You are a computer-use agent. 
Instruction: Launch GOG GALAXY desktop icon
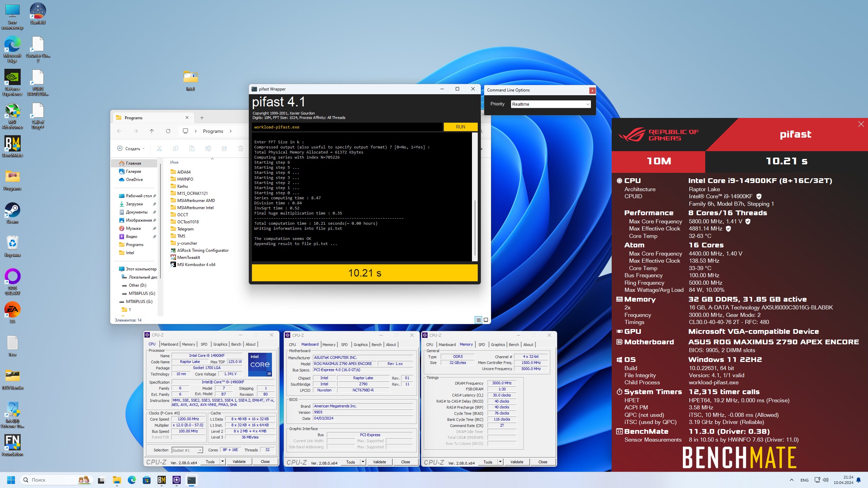pyautogui.click(x=12, y=282)
